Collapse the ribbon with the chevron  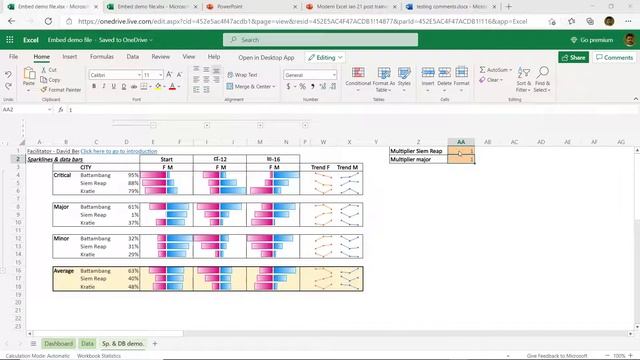click(636, 99)
